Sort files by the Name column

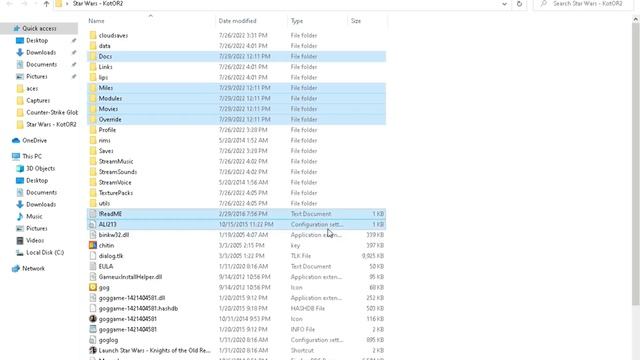(96, 21)
